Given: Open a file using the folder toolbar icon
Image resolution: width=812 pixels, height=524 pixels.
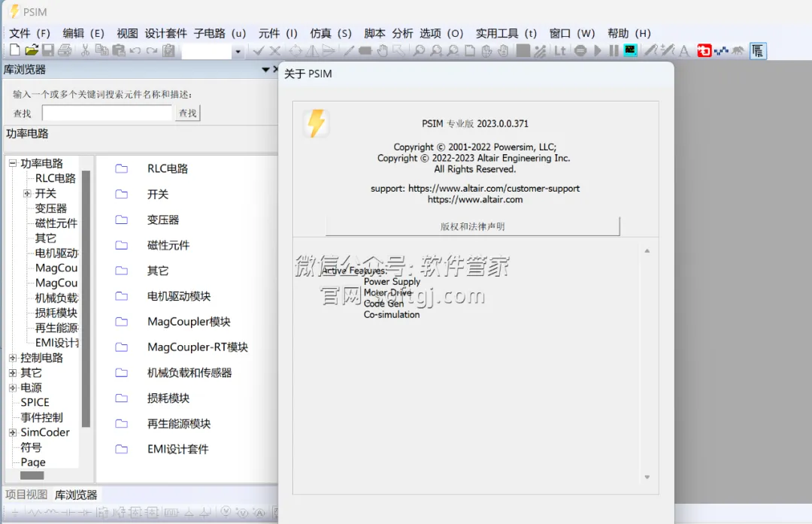Looking at the screenshot, I should pyautogui.click(x=32, y=50).
